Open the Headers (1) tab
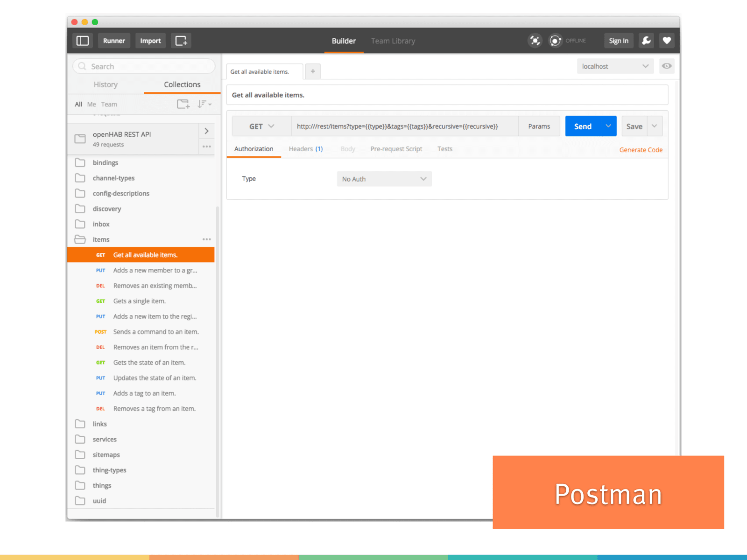The image size is (747, 560). pos(306,149)
